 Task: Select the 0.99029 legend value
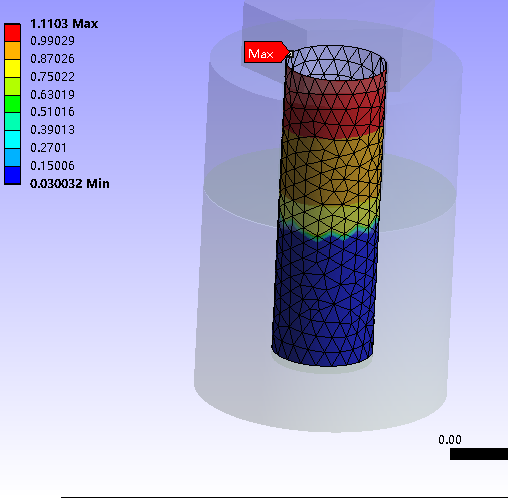tap(52, 41)
